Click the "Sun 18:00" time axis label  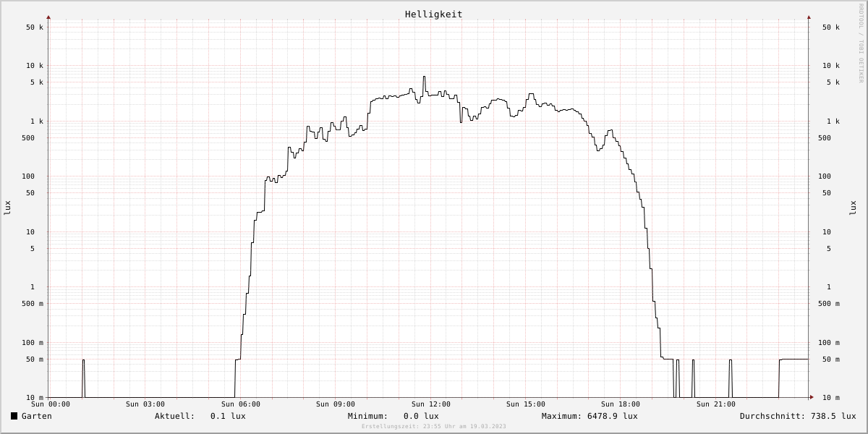(621, 404)
